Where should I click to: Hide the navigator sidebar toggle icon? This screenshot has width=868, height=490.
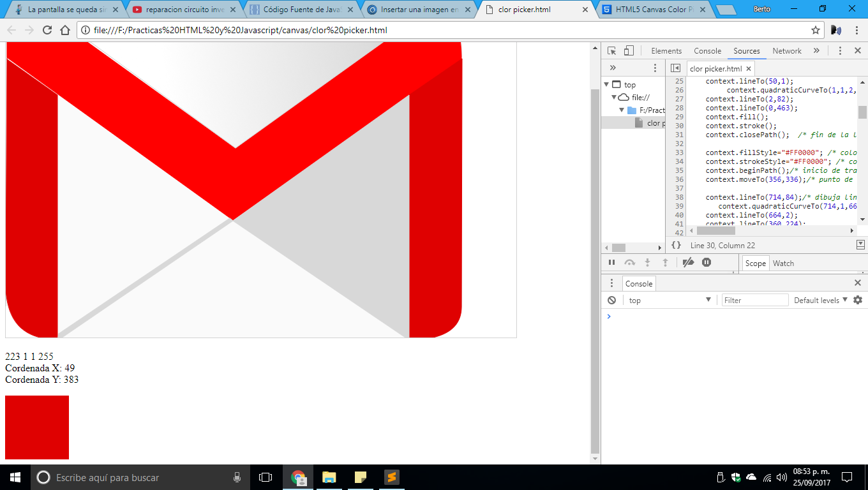[675, 68]
